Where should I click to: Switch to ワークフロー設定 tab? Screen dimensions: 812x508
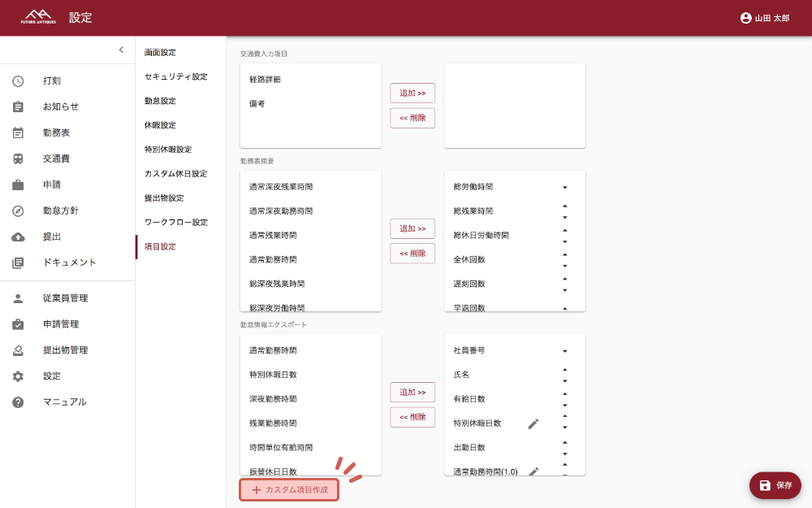click(175, 222)
